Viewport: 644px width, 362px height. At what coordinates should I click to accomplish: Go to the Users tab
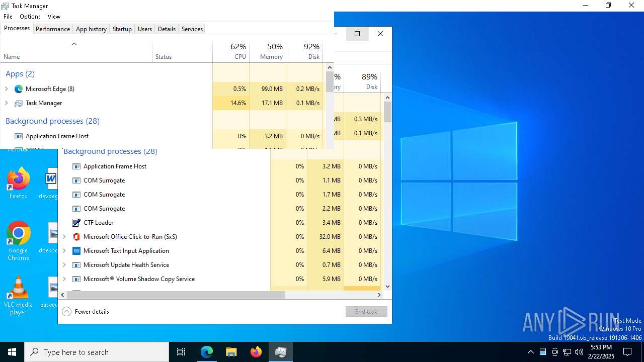pos(145,29)
